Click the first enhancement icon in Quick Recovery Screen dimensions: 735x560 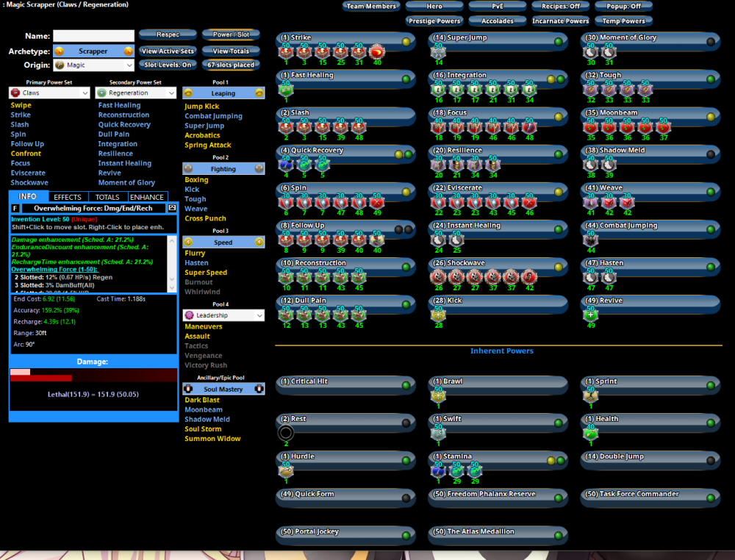(287, 163)
